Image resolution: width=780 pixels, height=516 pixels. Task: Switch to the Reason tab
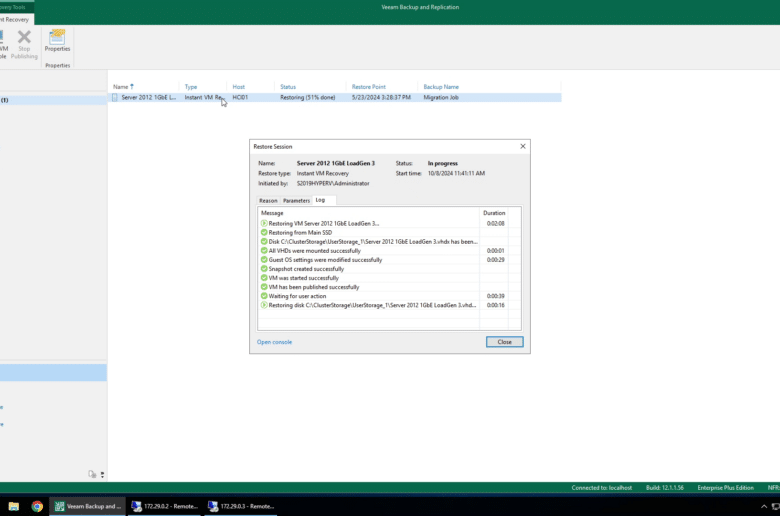coord(268,201)
